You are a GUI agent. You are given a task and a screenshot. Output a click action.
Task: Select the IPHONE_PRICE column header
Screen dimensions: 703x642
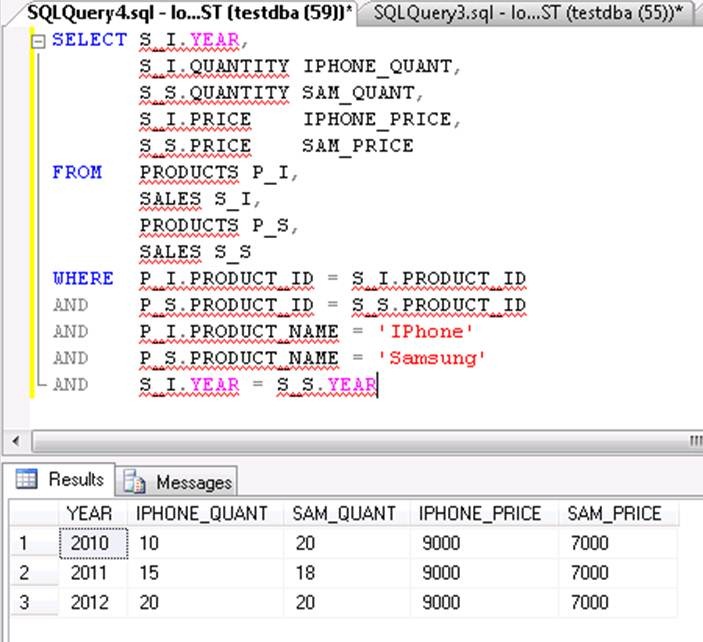point(484,513)
